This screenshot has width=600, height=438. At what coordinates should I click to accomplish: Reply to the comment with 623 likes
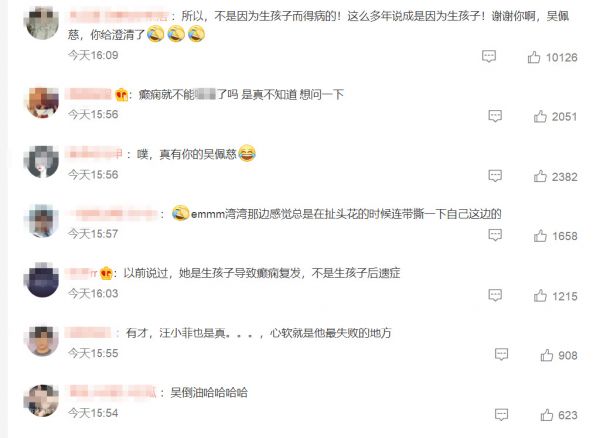pos(501,414)
